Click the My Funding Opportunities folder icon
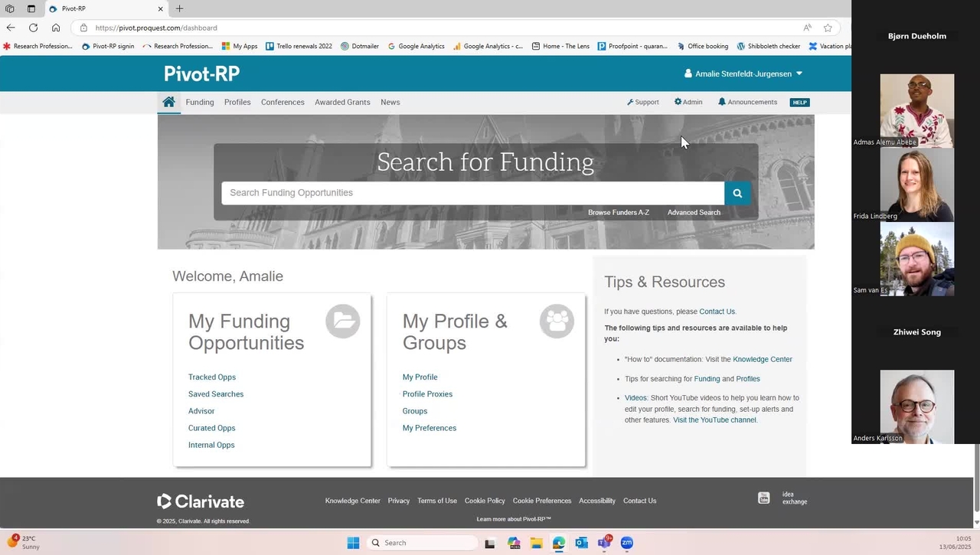This screenshot has width=980, height=555. (342, 322)
